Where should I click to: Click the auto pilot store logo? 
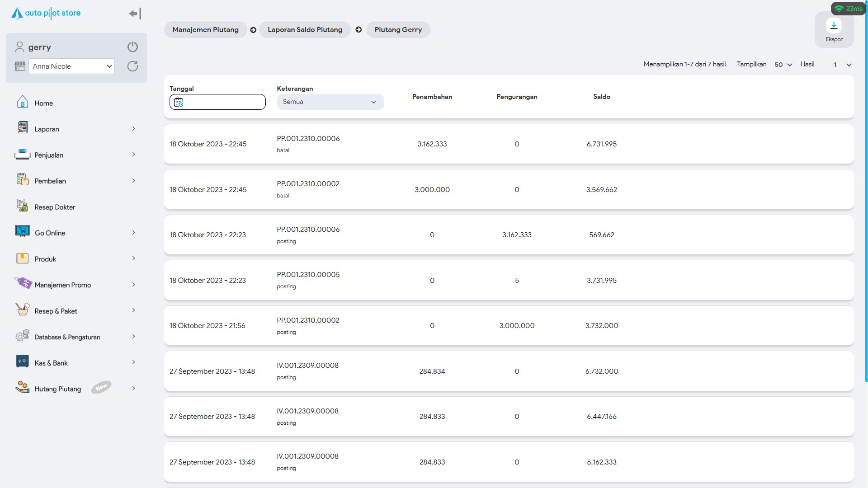(46, 14)
